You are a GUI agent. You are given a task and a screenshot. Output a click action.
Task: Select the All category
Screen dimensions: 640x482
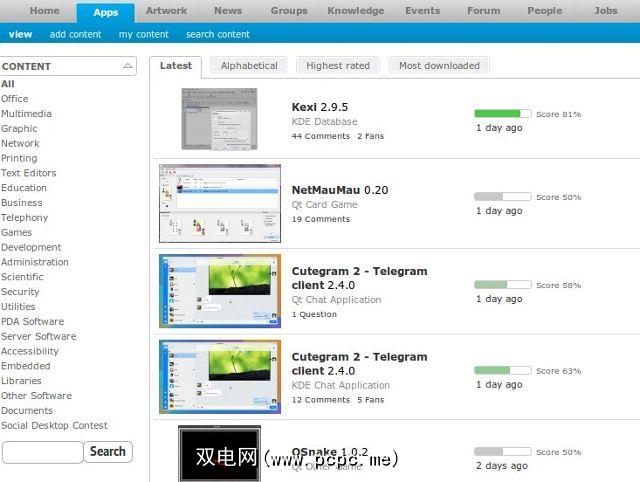pyautogui.click(x=8, y=84)
